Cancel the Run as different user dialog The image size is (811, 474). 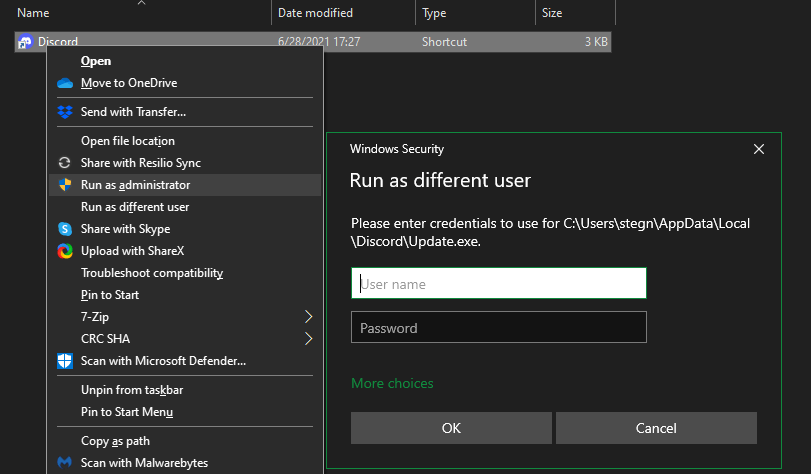[656, 428]
